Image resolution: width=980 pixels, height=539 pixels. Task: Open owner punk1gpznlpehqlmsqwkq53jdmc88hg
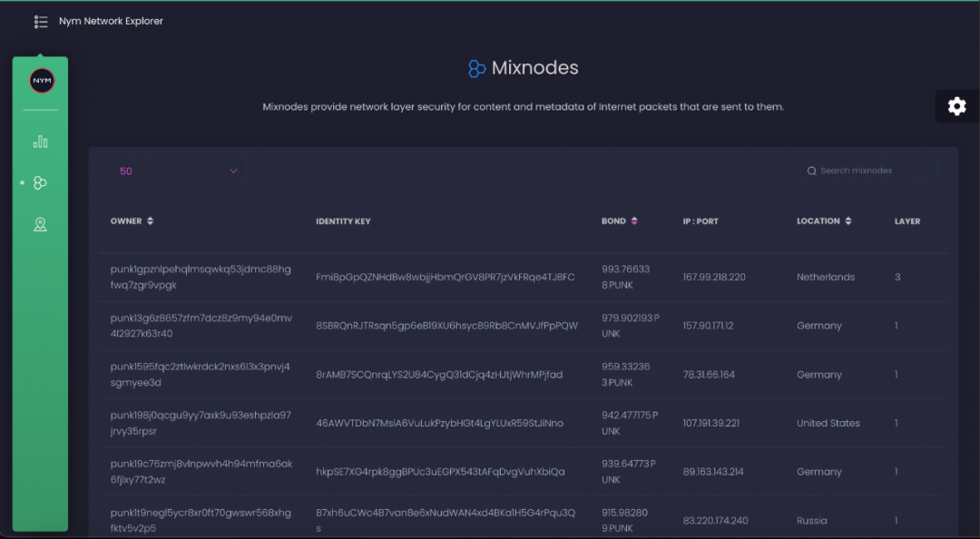(201, 277)
